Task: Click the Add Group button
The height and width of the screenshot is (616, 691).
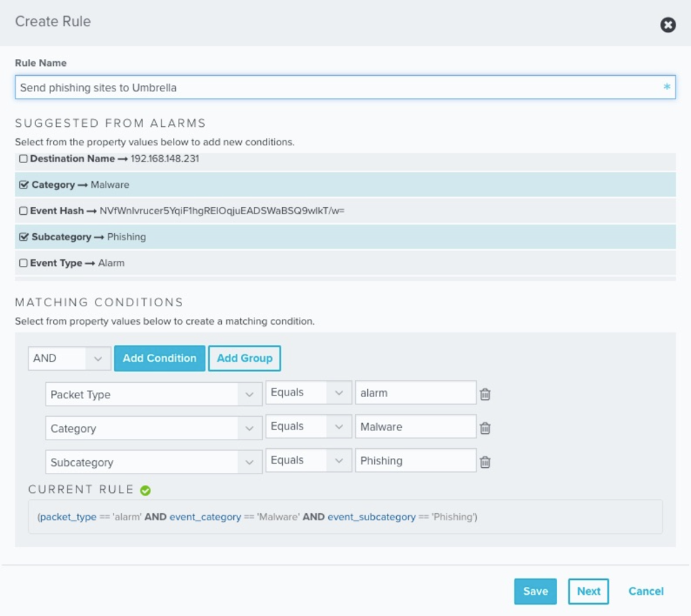Action: pyautogui.click(x=245, y=358)
